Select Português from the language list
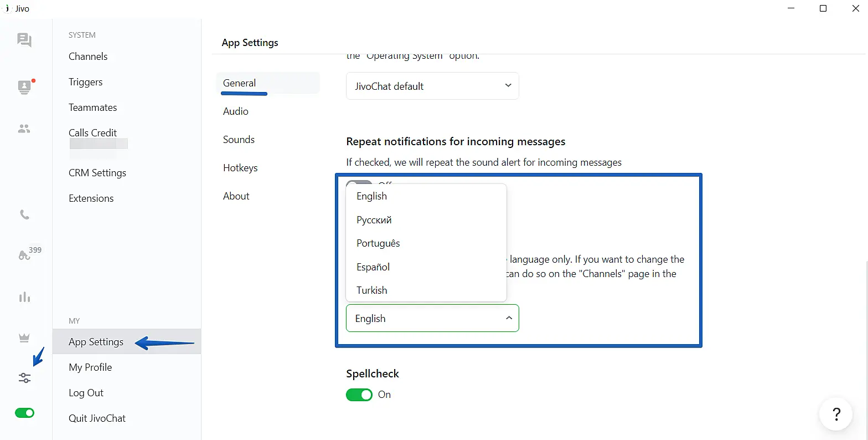Image resolution: width=868 pixels, height=440 pixels. pyautogui.click(x=378, y=243)
